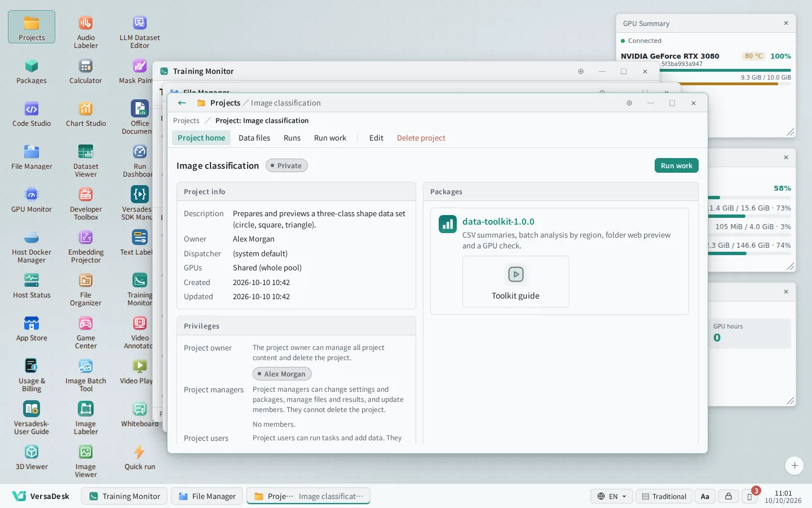This screenshot has height=508, width=812.
Task: Click the green Run work button
Action: [677, 165]
